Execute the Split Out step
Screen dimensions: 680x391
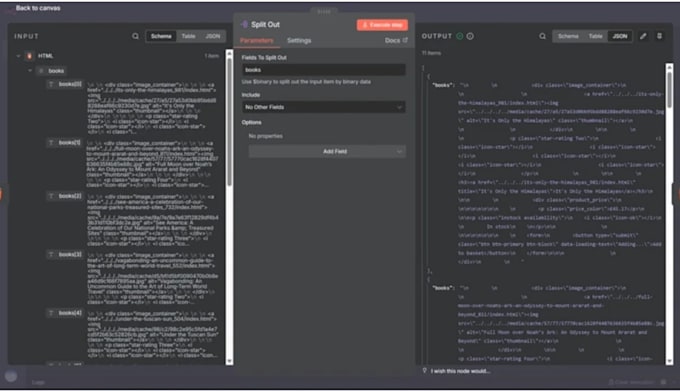coord(382,25)
